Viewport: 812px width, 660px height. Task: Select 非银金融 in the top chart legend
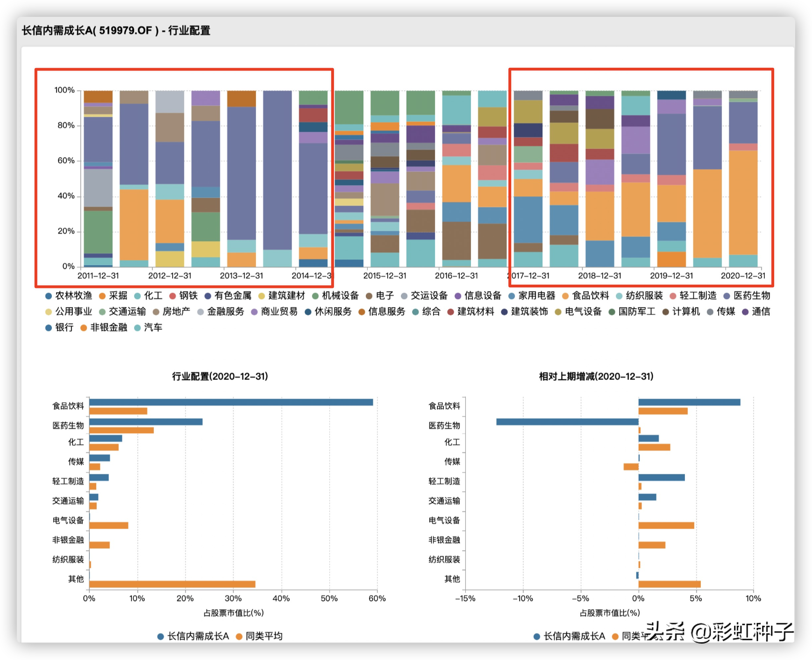[104, 327]
